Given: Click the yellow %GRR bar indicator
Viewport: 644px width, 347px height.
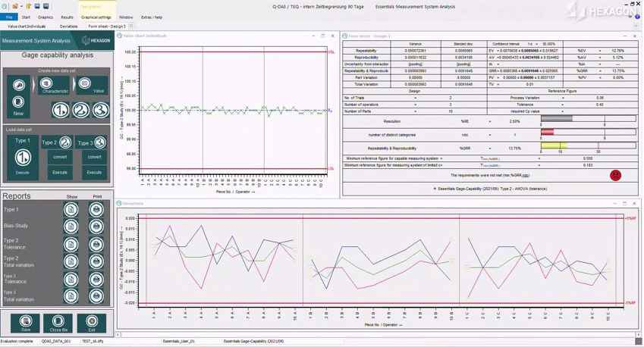Looking at the screenshot, I should [554, 145].
